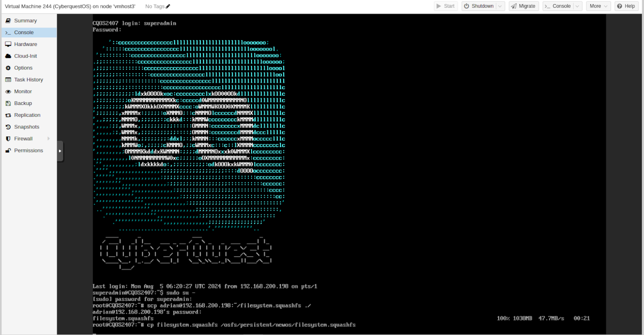Click the Hardware monitor icon
Screen dimensions: 644x335
(8, 44)
